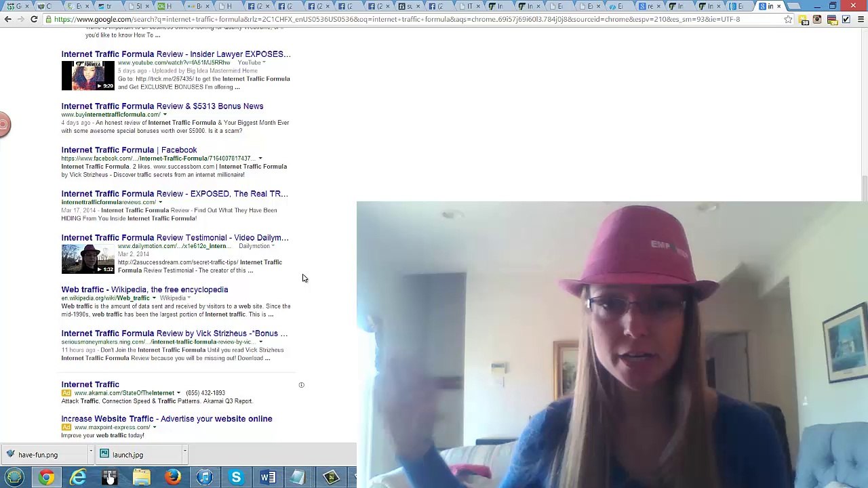Open 'Increase Website Traffic' ad link

(x=167, y=419)
